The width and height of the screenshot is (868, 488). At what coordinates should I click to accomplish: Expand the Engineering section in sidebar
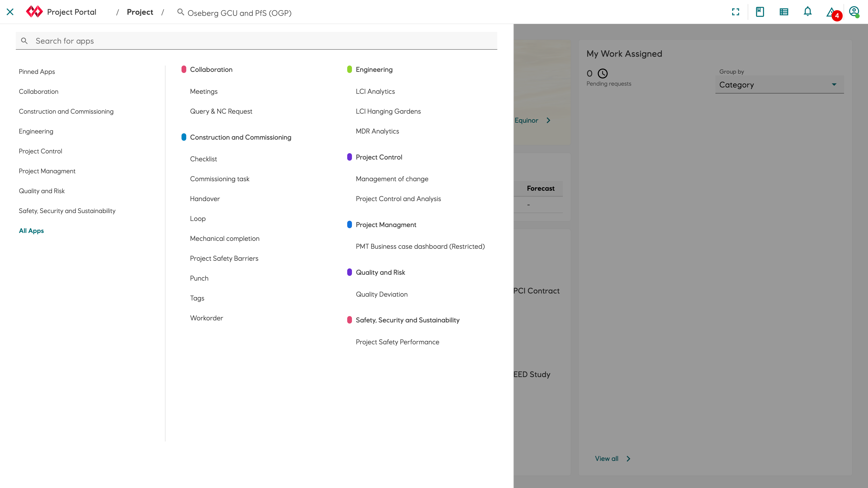36,131
